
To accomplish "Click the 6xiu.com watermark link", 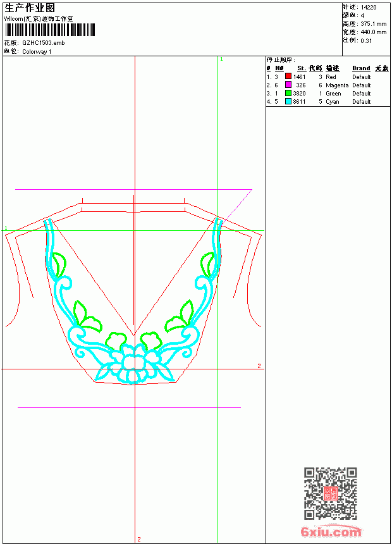I will pyautogui.click(x=331, y=531).
